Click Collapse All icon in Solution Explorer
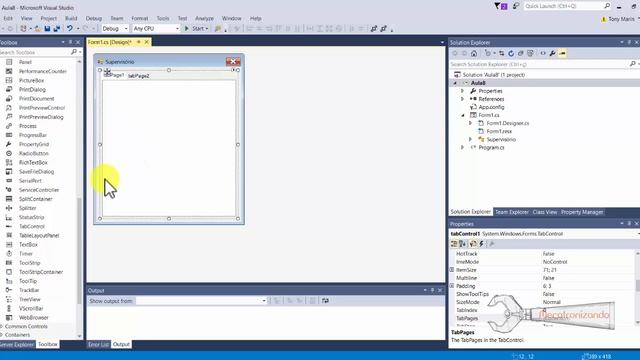This screenshot has width=640, height=360. coord(520,53)
